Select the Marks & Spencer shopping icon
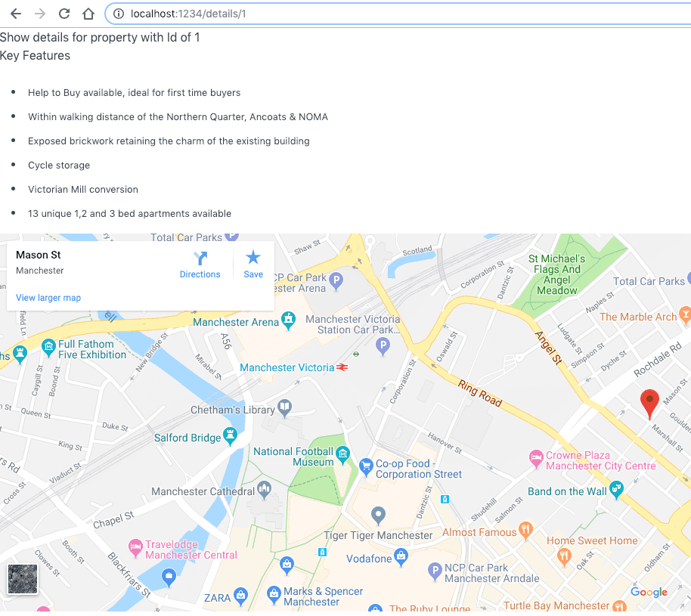 274,596
